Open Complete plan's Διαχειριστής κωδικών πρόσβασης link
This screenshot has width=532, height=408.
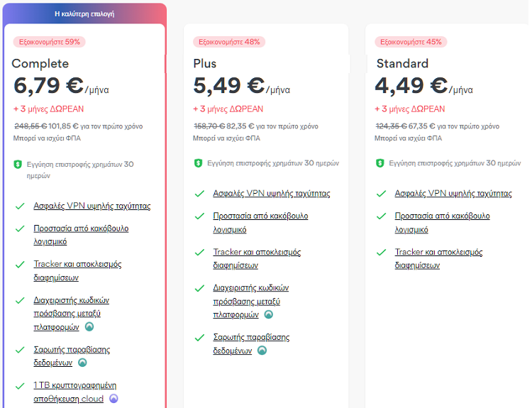[x=71, y=314]
